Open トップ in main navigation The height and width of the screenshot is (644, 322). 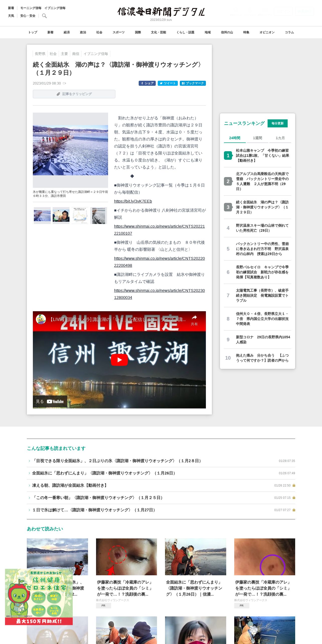pyautogui.click(x=33, y=32)
